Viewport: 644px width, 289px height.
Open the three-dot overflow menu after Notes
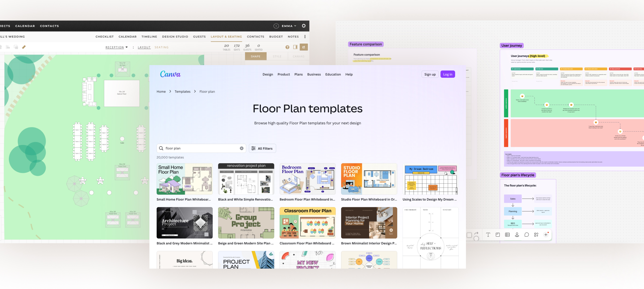click(x=305, y=36)
